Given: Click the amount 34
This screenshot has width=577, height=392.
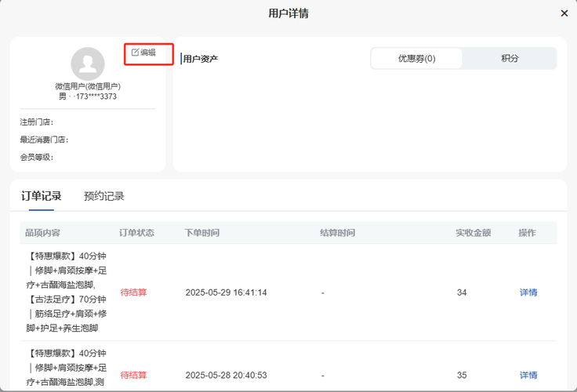Looking at the screenshot, I should click(x=462, y=292).
